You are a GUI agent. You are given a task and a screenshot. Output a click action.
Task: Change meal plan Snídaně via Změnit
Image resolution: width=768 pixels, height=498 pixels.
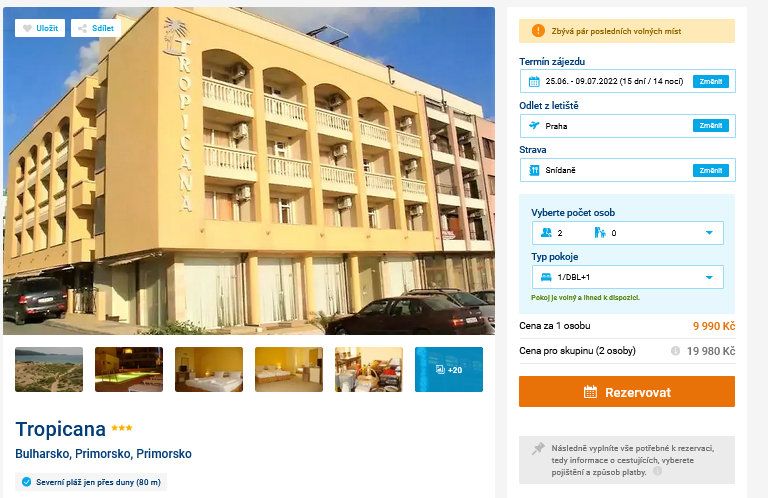[x=710, y=170]
